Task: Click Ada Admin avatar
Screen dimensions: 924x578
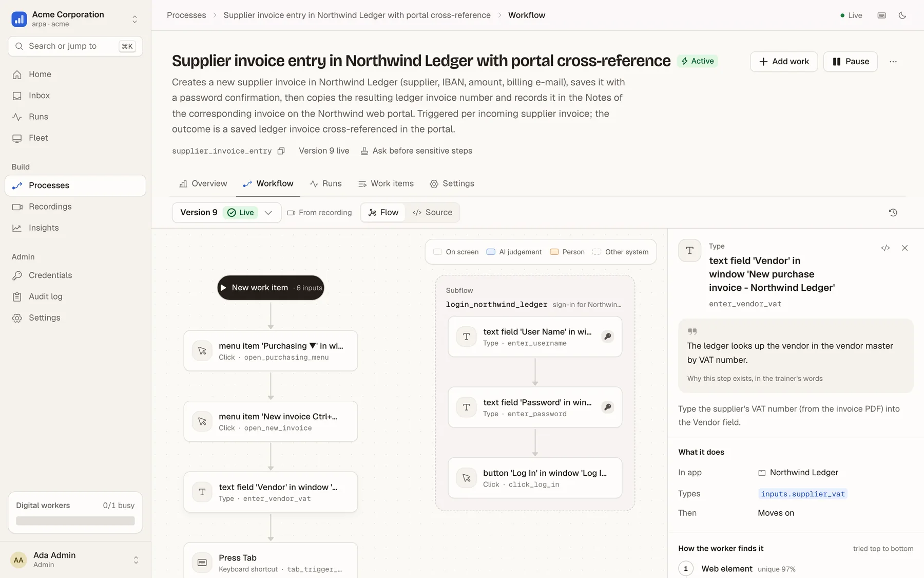Action: pos(18,560)
